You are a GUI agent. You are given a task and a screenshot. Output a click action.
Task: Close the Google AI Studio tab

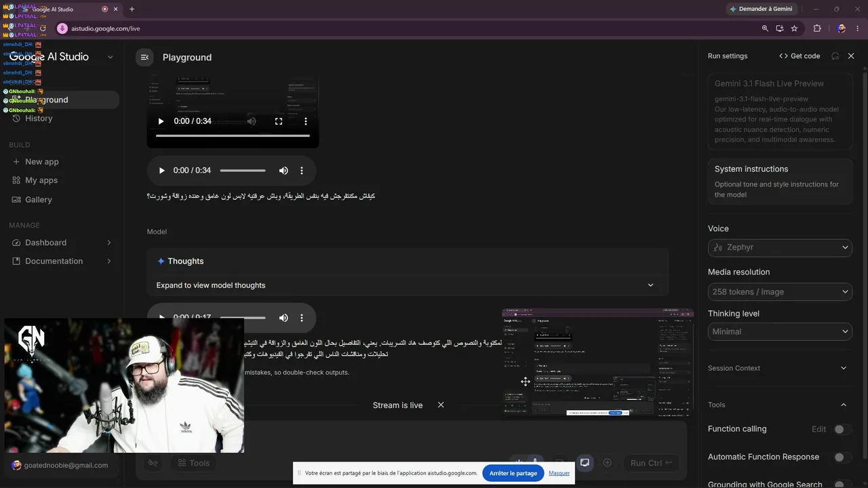pos(115,9)
